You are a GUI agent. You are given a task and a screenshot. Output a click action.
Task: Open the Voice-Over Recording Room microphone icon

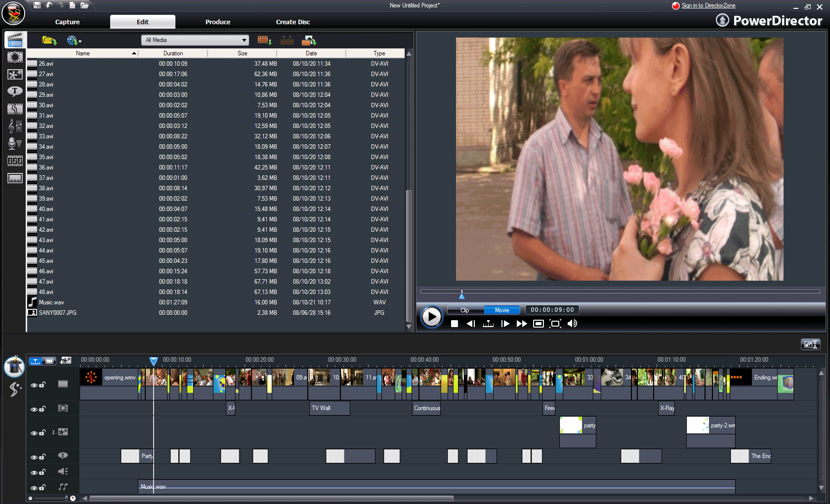(15, 144)
